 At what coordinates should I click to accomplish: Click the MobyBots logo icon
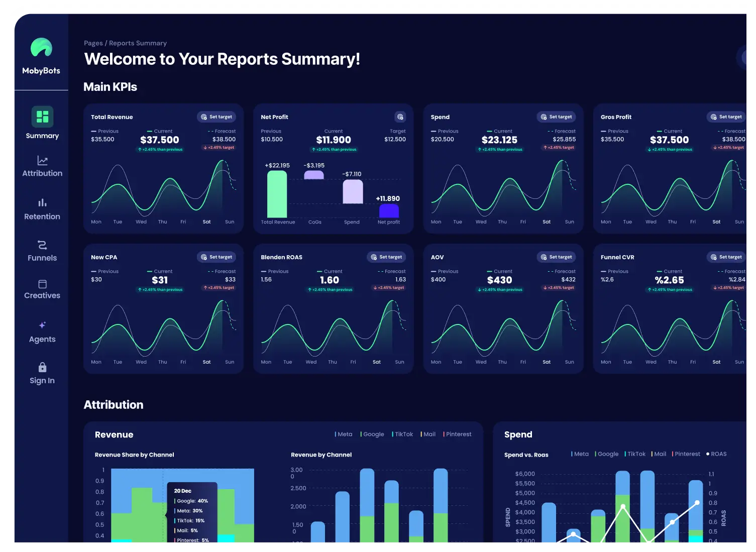[x=41, y=48]
